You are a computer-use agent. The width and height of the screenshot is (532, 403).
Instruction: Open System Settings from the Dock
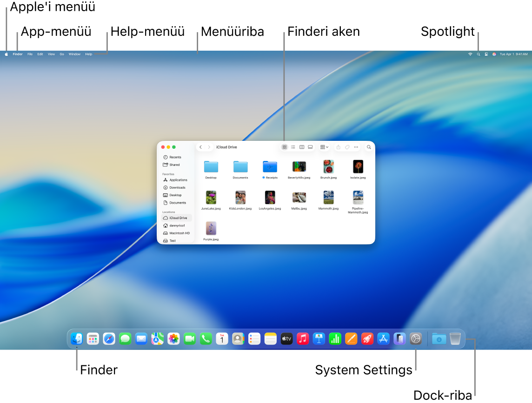pos(415,339)
